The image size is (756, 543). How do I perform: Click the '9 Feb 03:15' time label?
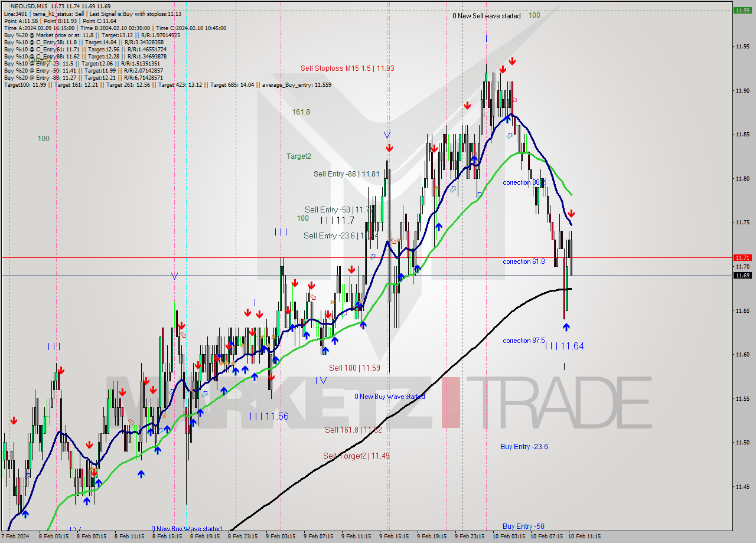pos(281,537)
